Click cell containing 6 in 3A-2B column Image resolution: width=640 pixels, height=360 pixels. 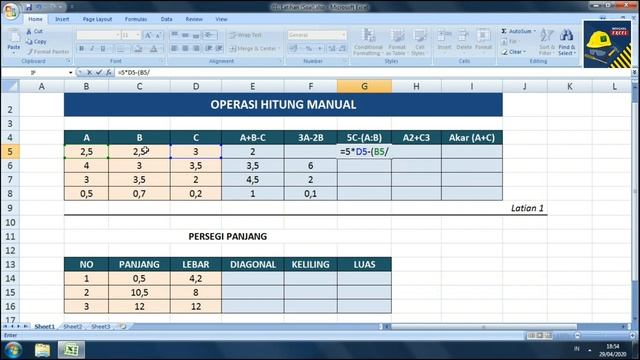[x=311, y=166]
